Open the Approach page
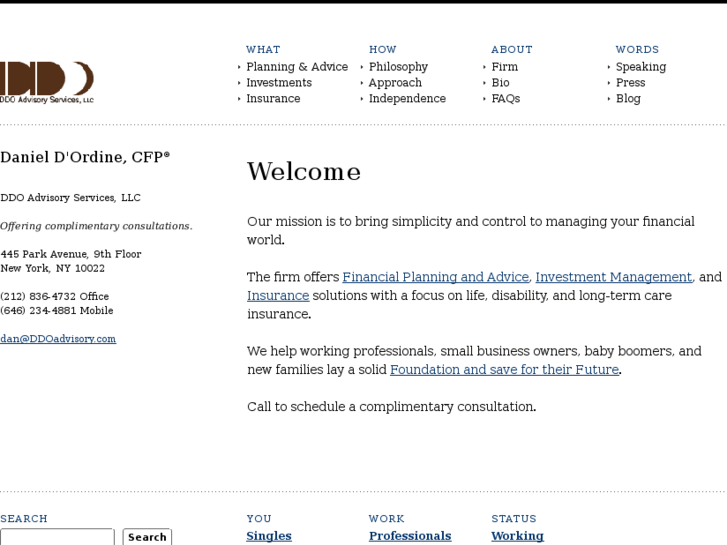The width and height of the screenshot is (727, 545). pyautogui.click(x=395, y=83)
